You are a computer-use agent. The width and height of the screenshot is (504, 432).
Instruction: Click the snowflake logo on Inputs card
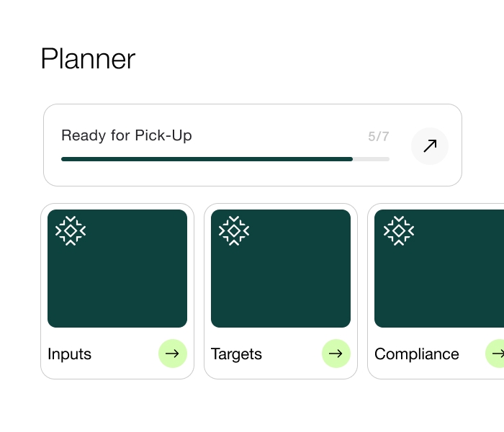click(x=71, y=230)
